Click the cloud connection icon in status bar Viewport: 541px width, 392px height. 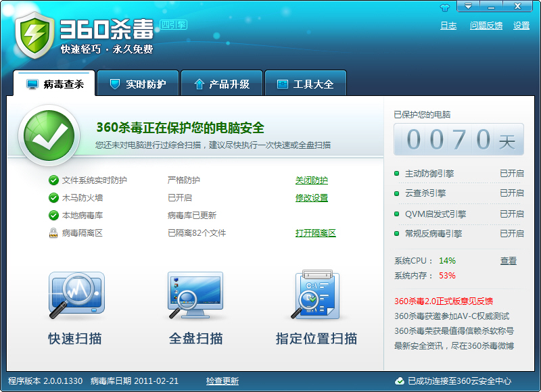400,381
